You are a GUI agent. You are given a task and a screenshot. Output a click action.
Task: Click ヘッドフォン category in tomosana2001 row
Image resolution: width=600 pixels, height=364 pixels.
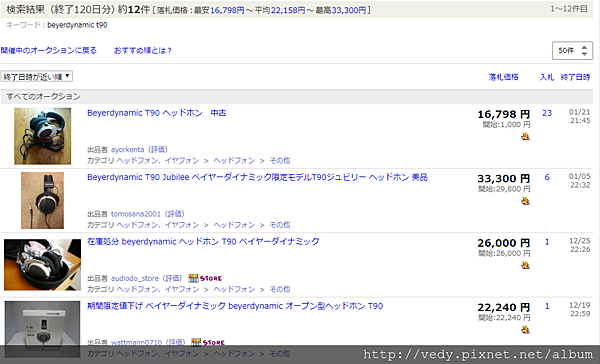pyautogui.click(x=234, y=225)
